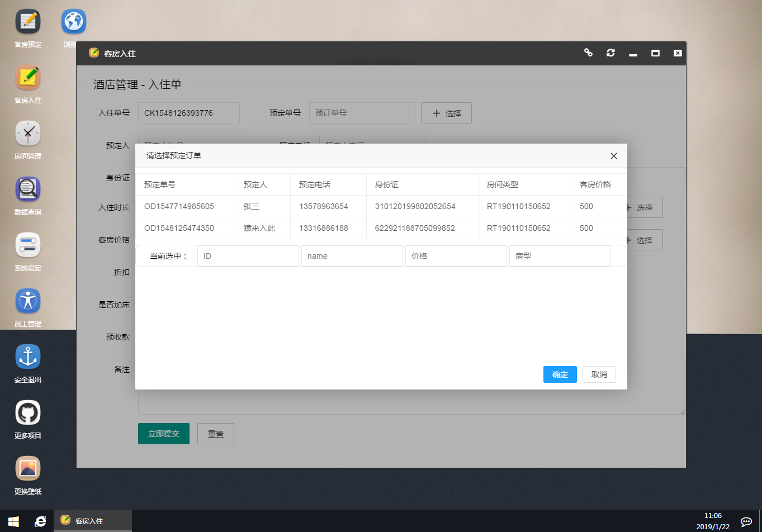Image resolution: width=762 pixels, height=532 pixels.
Task: Open the 客房预定 desktop icon
Action: 28,22
